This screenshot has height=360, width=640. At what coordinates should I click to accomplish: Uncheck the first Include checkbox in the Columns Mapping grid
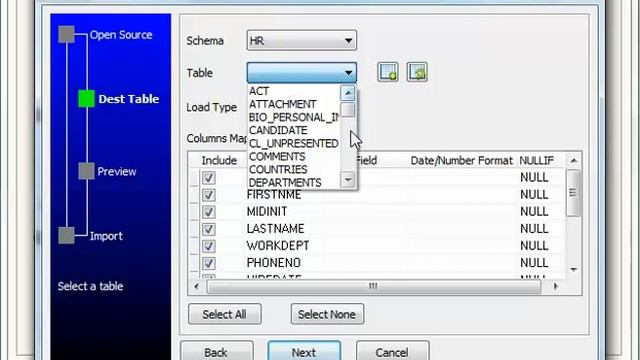click(x=209, y=178)
